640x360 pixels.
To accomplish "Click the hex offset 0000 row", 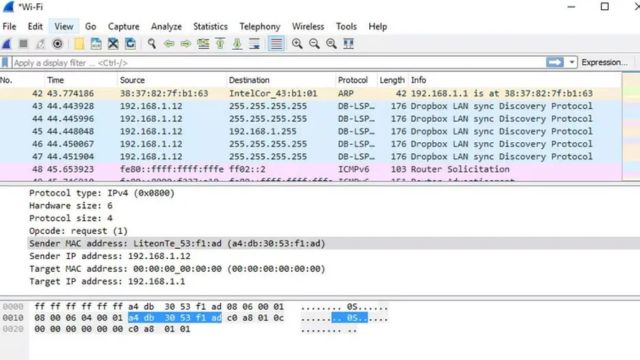I will (13, 307).
